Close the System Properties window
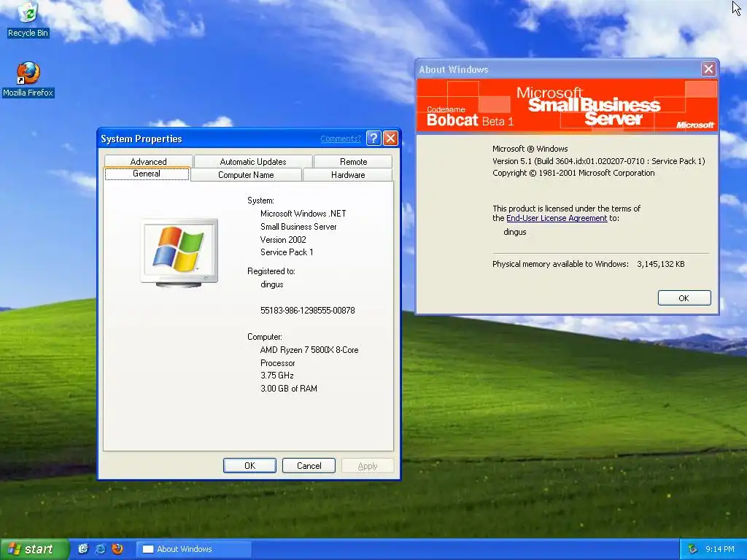 coord(391,139)
